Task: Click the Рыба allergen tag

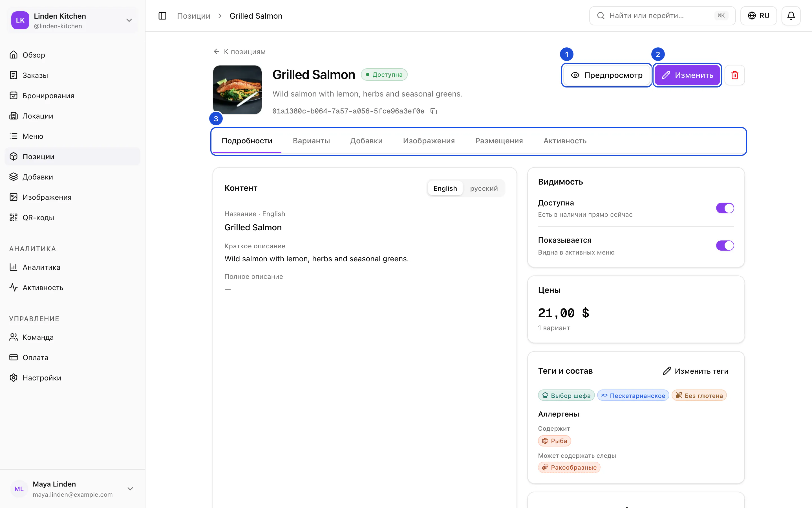Action: coord(554,441)
